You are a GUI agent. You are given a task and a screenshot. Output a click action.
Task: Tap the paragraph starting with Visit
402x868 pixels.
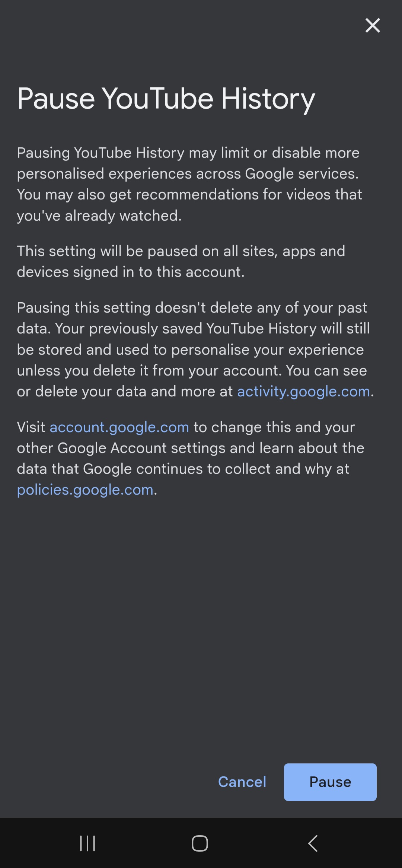point(191,459)
